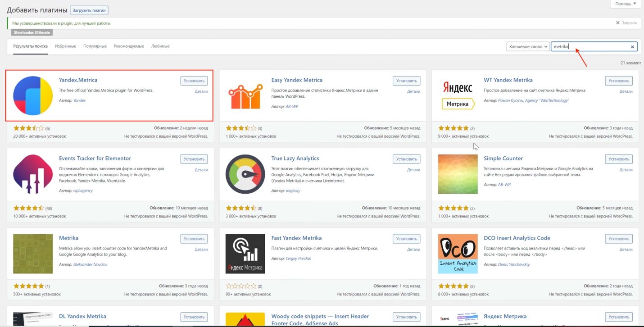Click the Fast Yandex Metrika icon
This screenshot has height=327, width=644.
pyautogui.click(x=245, y=254)
